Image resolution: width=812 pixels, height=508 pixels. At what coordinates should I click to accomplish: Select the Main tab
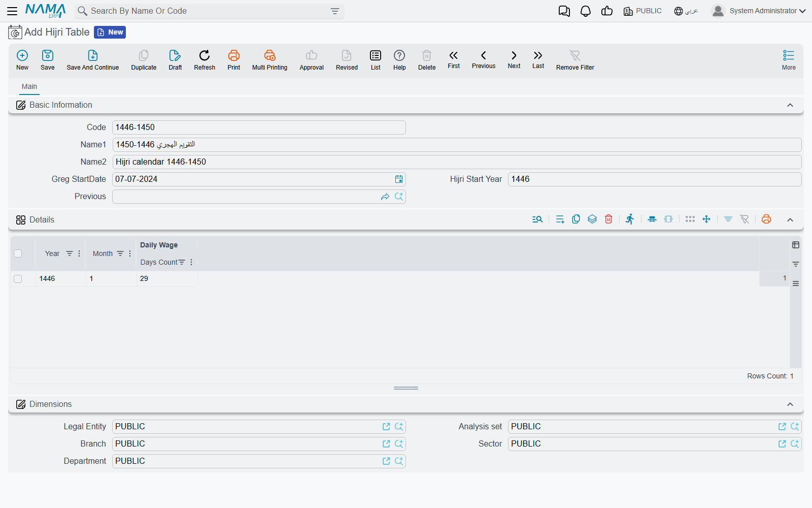click(x=29, y=86)
